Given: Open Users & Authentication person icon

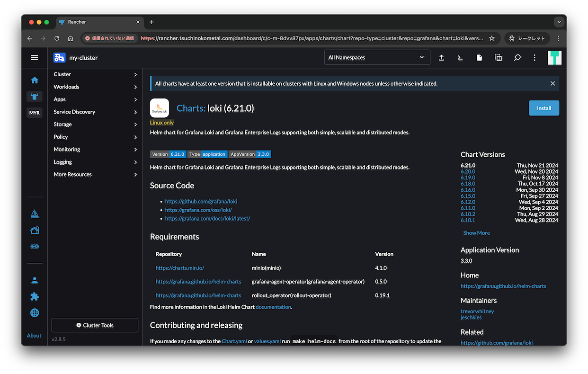Looking at the screenshot, I should click(x=35, y=280).
